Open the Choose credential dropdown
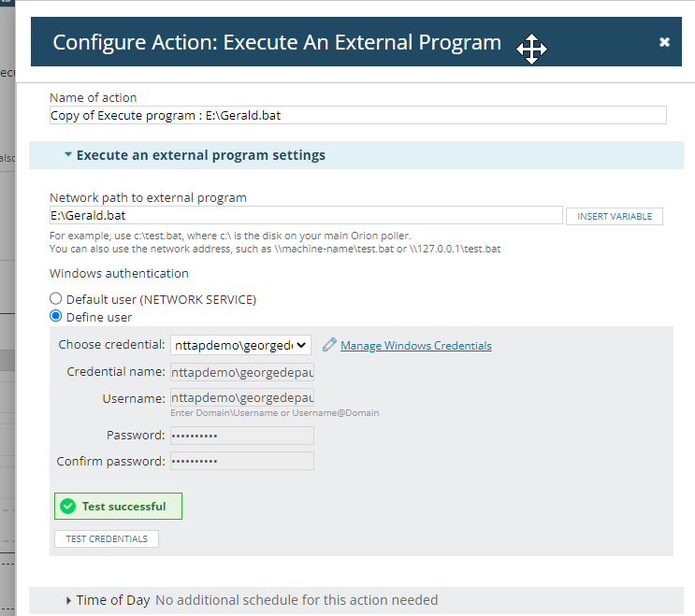This screenshot has height=616, width=695. tap(240, 345)
